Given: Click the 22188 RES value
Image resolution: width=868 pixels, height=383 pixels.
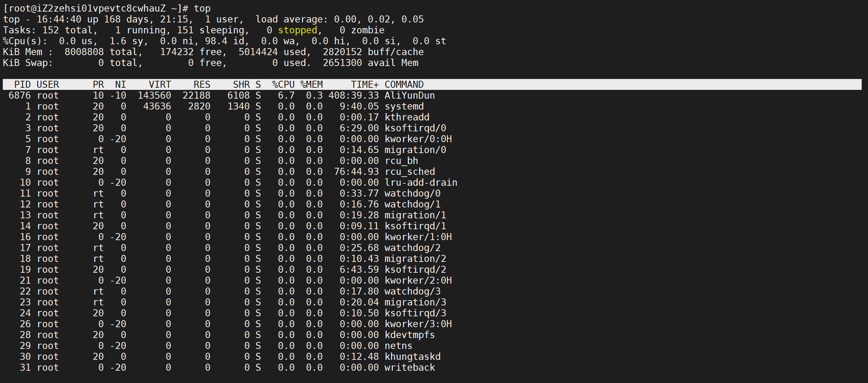Looking at the screenshot, I should pyautogui.click(x=196, y=95).
